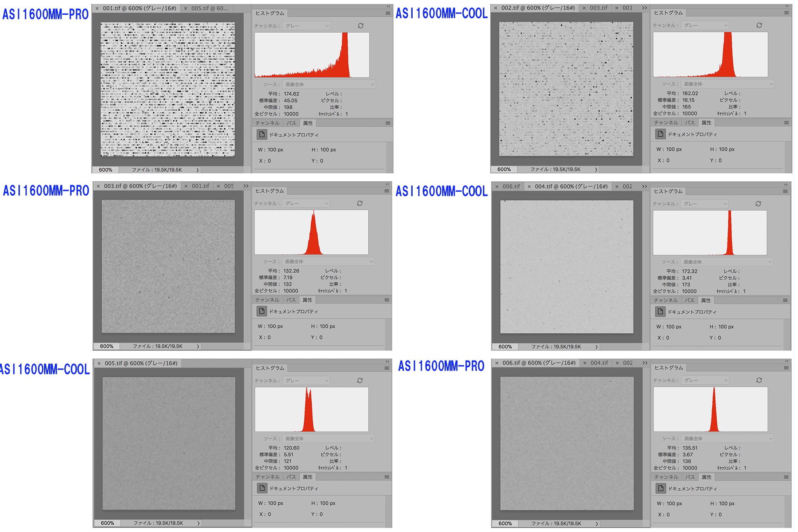
Task: Open チャンネル tab in the 005.tif window
Action: point(267,477)
